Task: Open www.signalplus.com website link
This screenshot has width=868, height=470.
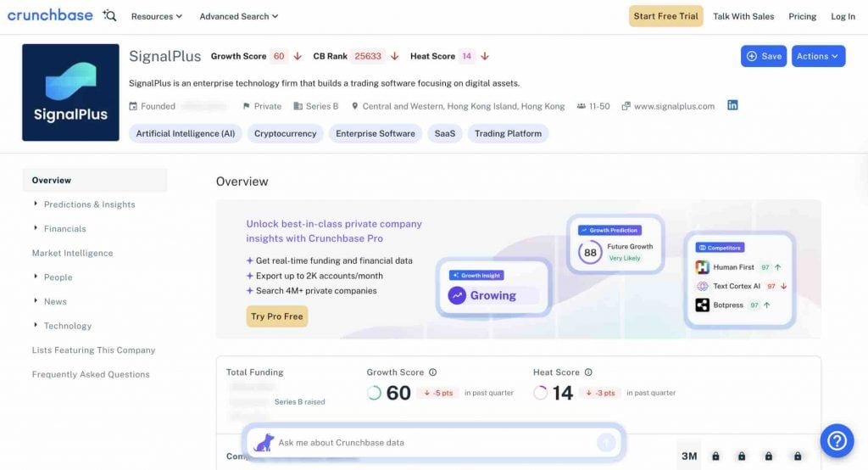Action: pos(674,106)
